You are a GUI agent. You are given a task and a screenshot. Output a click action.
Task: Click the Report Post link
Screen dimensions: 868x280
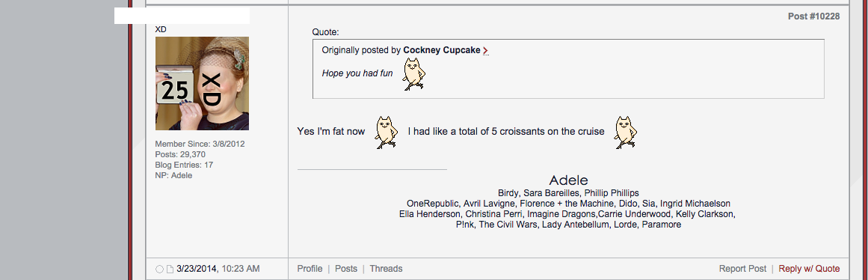pos(742,269)
